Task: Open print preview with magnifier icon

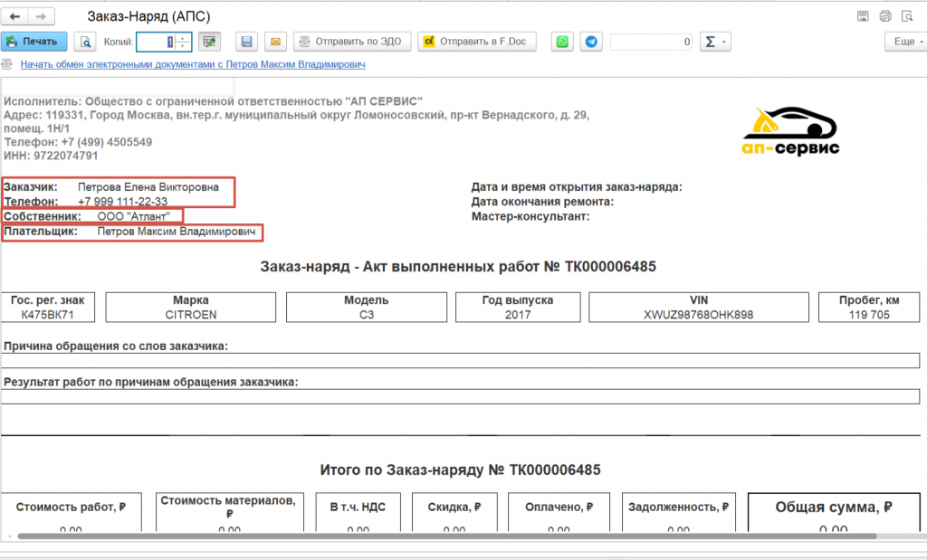Action: 85,42
